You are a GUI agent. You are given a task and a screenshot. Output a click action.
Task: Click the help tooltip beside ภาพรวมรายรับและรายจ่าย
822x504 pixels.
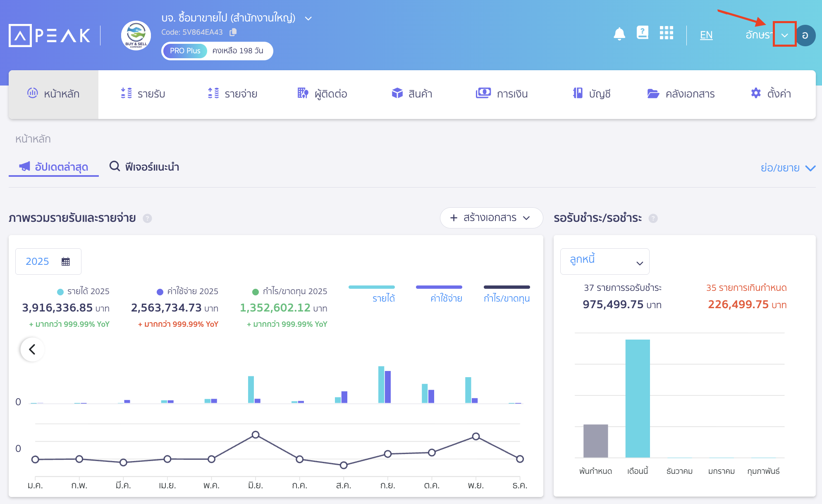(147, 219)
